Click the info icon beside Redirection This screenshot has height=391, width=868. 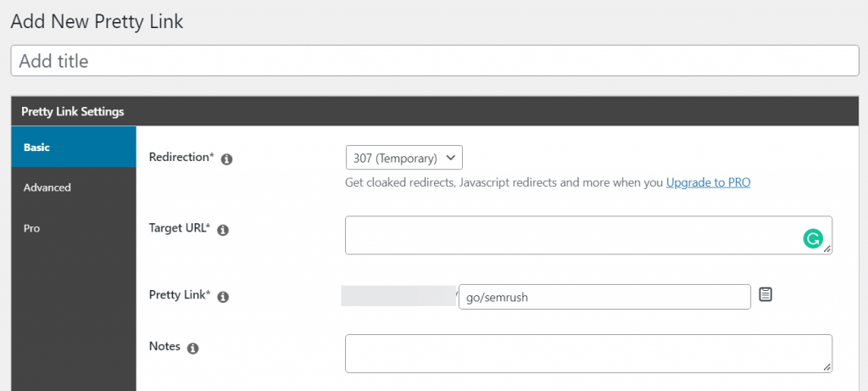[226, 159]
